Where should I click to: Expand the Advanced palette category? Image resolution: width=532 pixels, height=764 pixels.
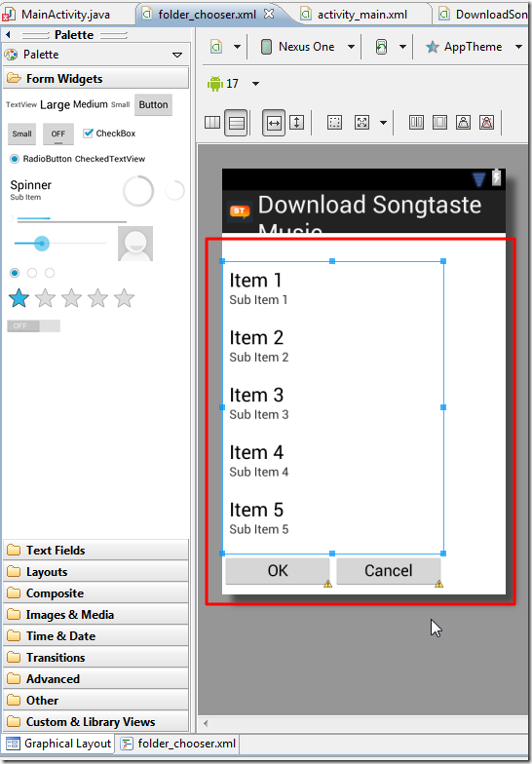pyautogui.click(x=95, y=678)
